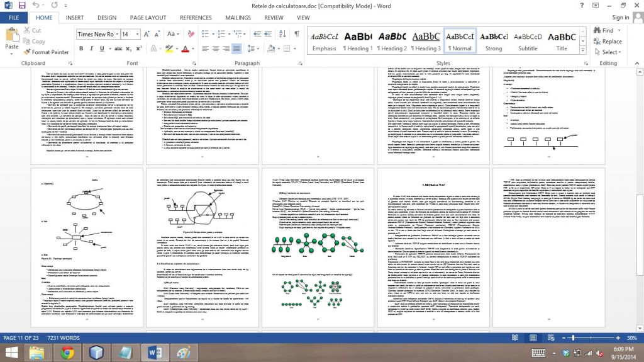644x362 pixels.
Task: Toggle Bold formatting
Action: 82,48
